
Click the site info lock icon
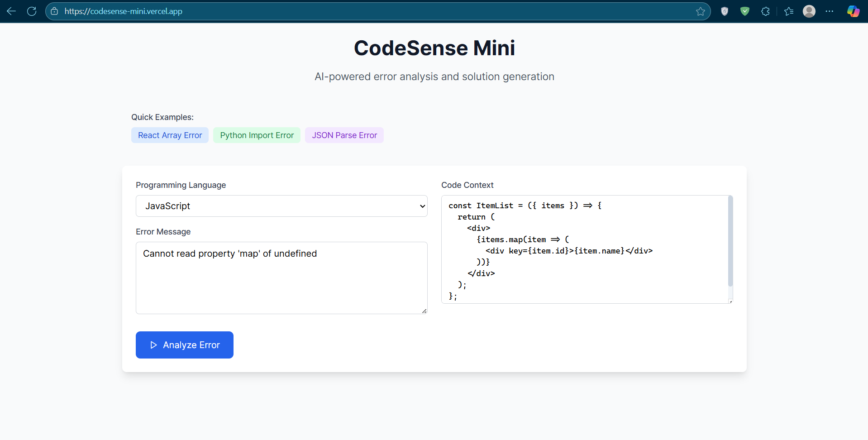click(54, 11)
